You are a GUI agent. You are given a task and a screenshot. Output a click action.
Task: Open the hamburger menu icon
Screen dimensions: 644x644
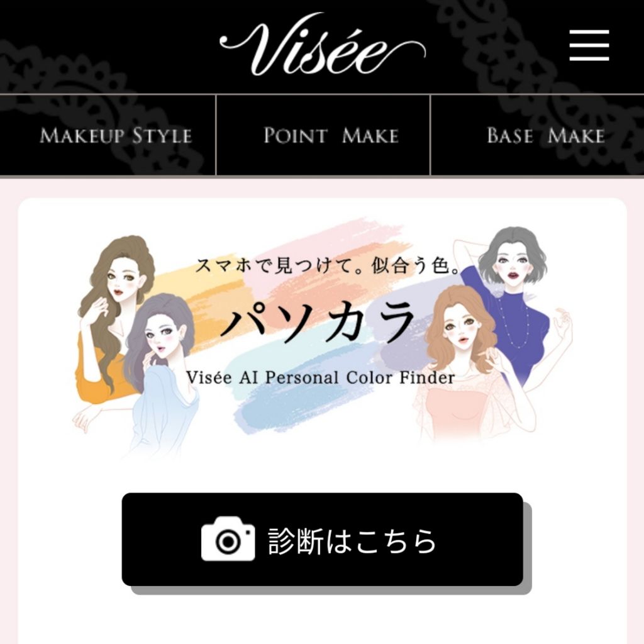[x=589, y=45]
